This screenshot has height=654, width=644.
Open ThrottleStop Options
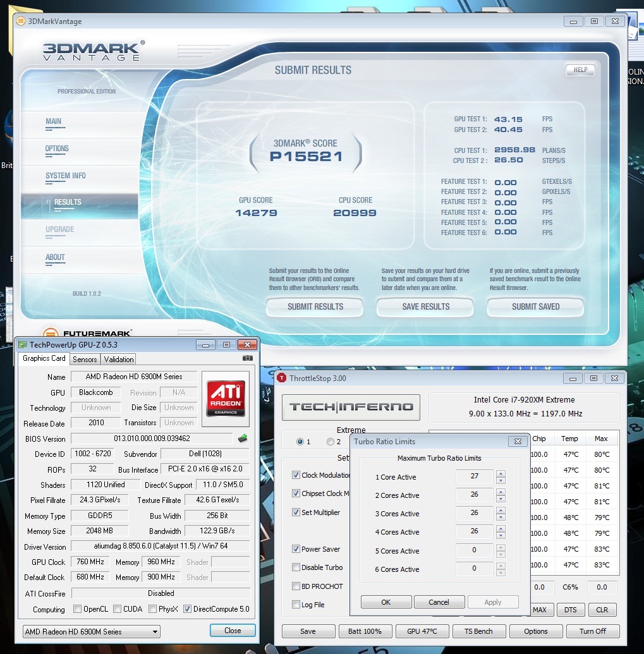coord(536,631)
